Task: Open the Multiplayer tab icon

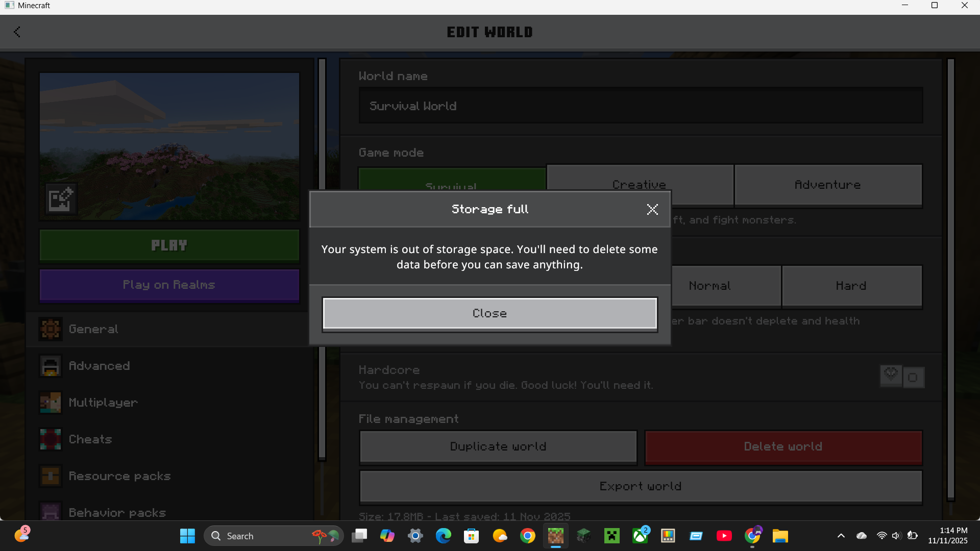Action: pos(51,403)
